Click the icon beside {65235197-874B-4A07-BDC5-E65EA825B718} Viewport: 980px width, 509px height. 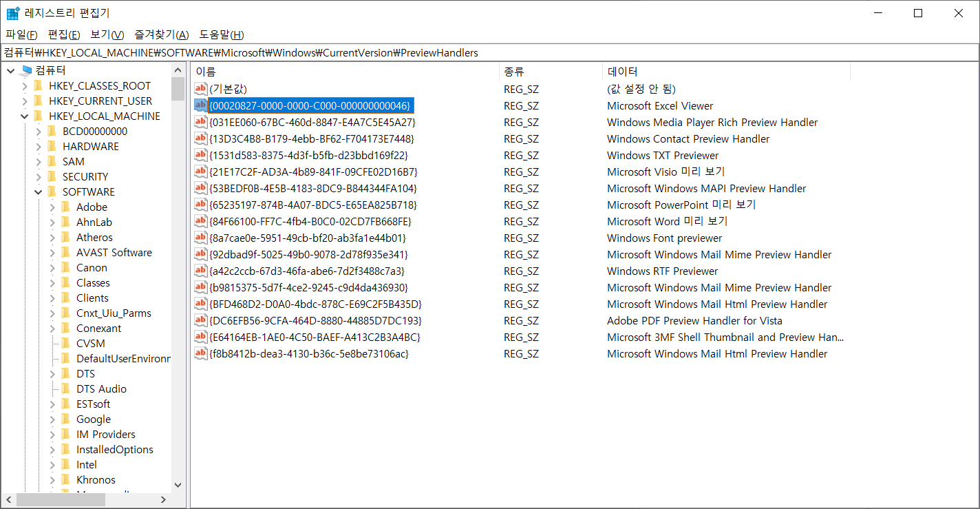(201, 205)
